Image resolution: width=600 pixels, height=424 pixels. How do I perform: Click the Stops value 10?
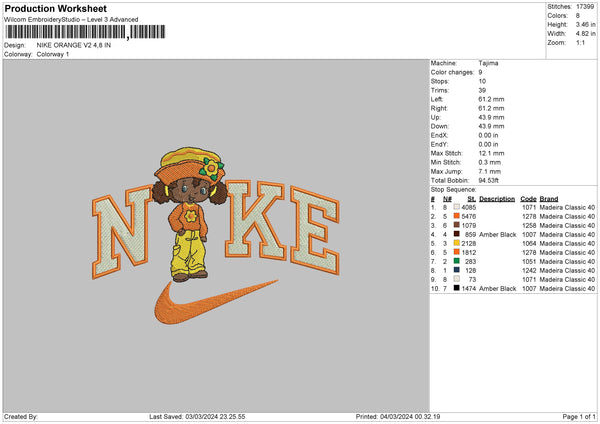tap(482, 81)
